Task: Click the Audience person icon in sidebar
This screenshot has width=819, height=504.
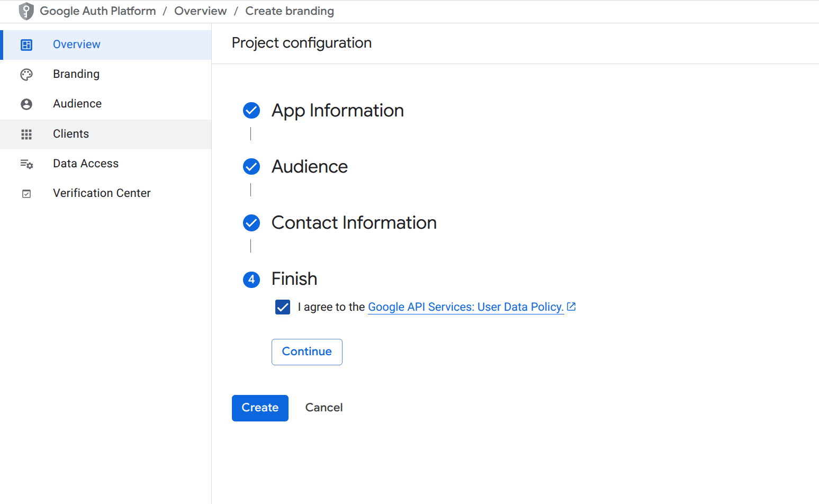Action: pyautogui.click(x=26, y=104)
